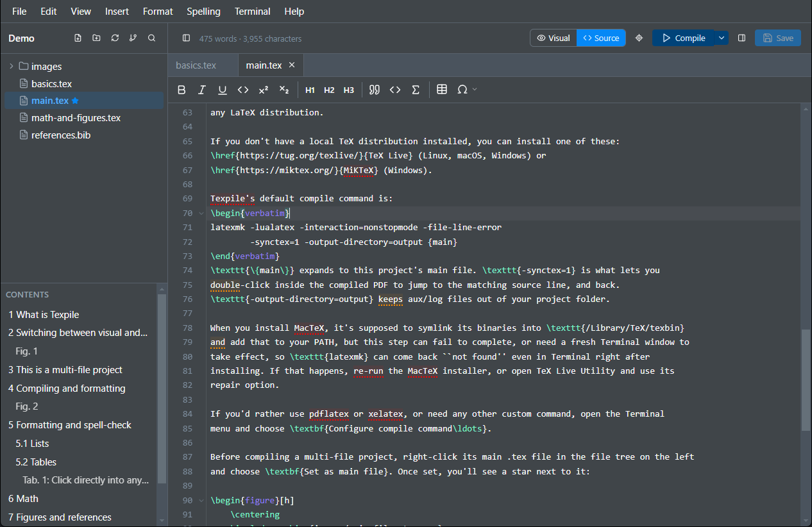Image resolution: width=812 pixels, height=527 pixels.
Task: Switch to Visual editing mode
Action: [x=554, y=38]
